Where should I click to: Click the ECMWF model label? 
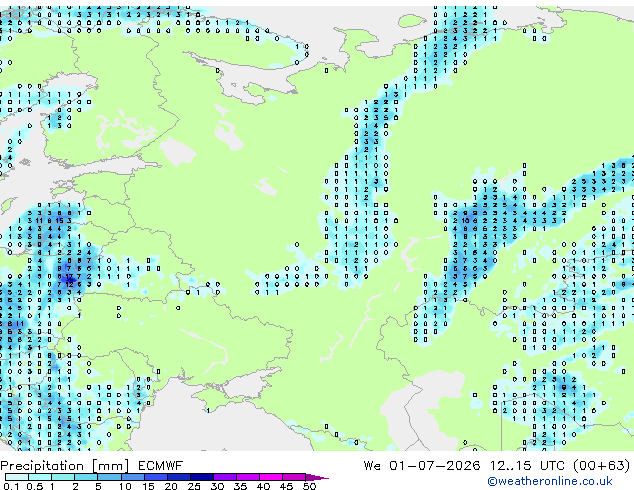pyautogui.click(x=161, y=466)
